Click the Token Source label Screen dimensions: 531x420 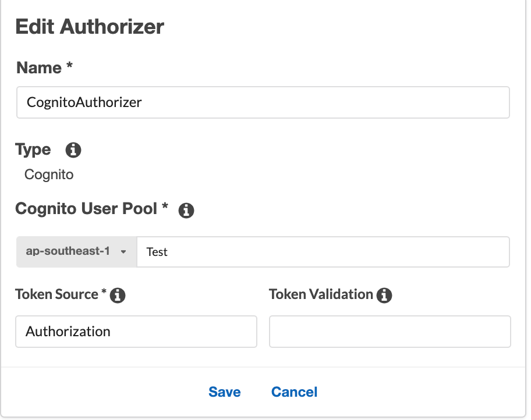[56, 294]
